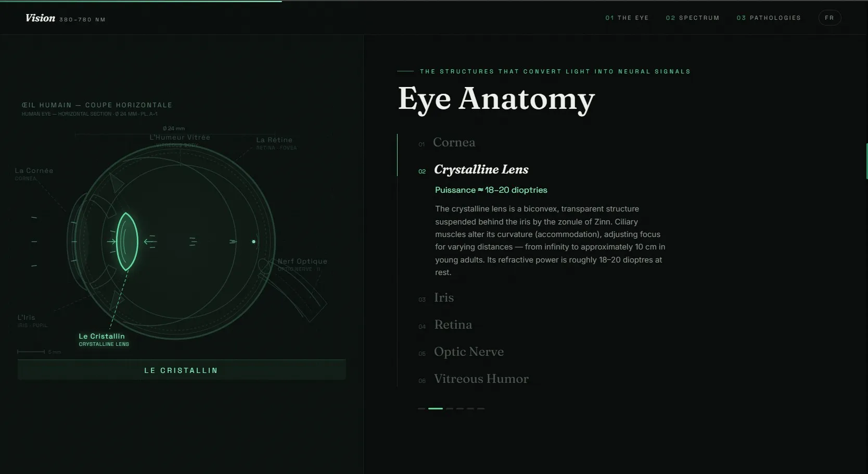Open 03 Pathologies nav link
This screenshot has height=474, width=868.
[x=769, y=18]
